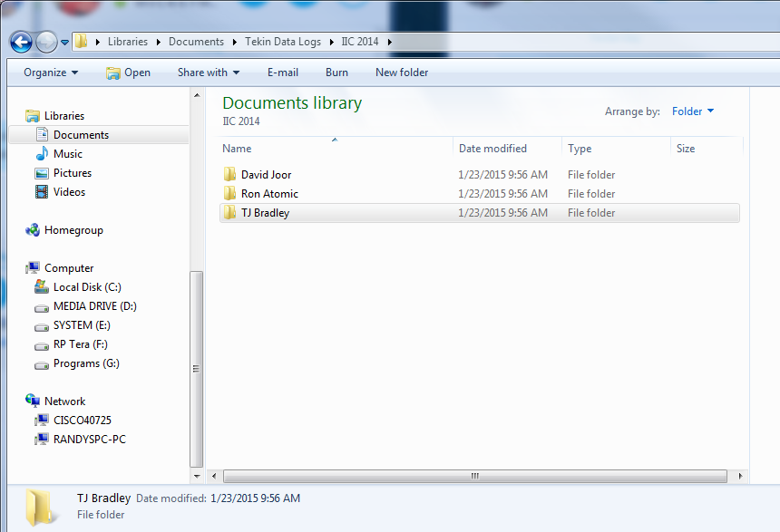Open SYSTEM (E:) drive

(82, 325)
